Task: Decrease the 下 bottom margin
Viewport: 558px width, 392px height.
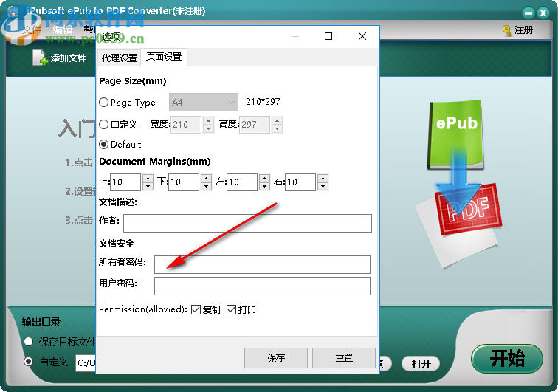Action: point(206,186)
